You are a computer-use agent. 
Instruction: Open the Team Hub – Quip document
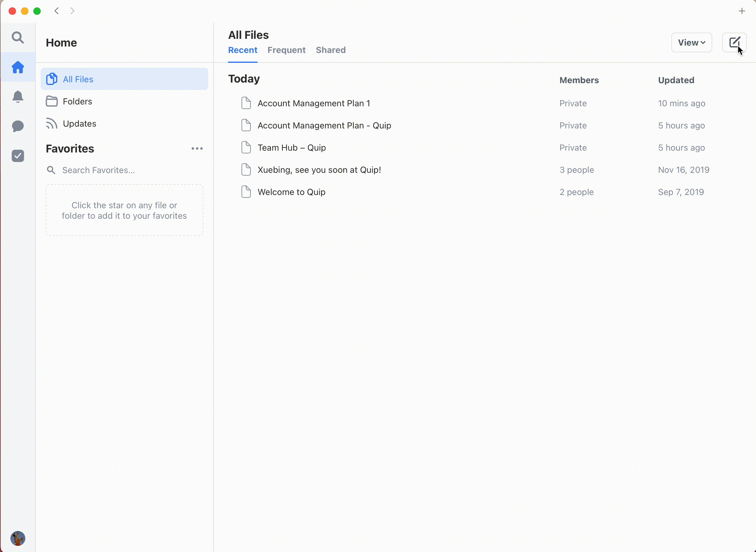291,148
